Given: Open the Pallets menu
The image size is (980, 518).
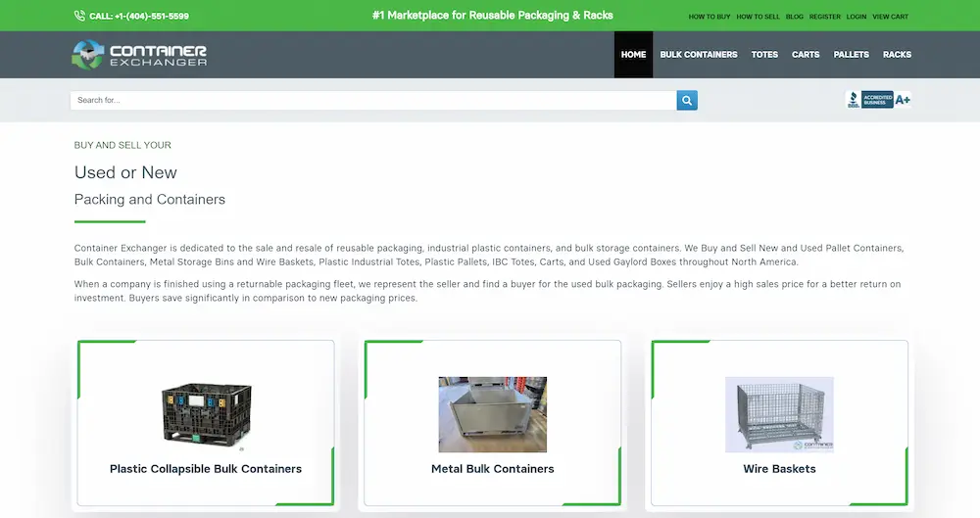Looking at the screenshot, I should pyautogui.click(x=852, y=55).
